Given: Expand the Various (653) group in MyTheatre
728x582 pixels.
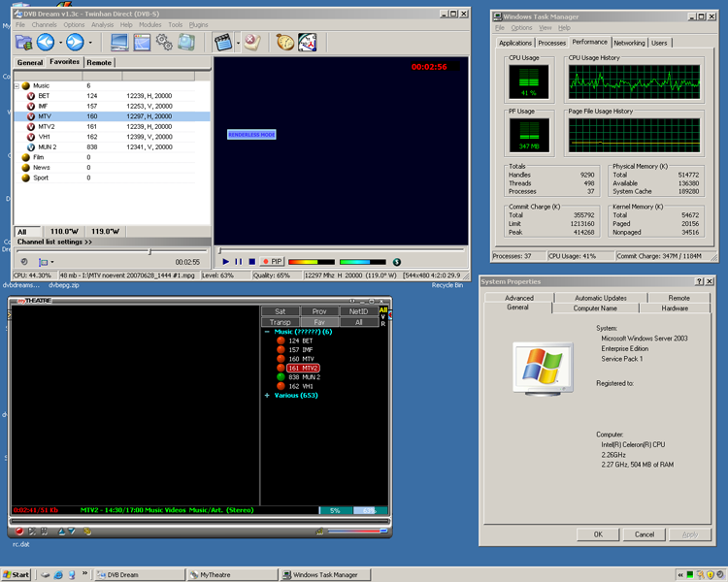Looking at the screenshot, I should pos(267,396).
